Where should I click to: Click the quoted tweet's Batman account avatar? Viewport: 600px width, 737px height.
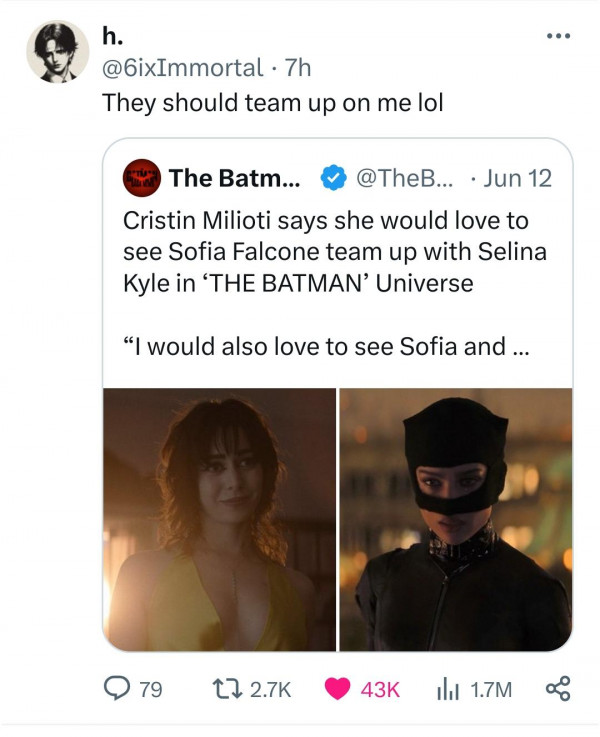tap(141, 178)
